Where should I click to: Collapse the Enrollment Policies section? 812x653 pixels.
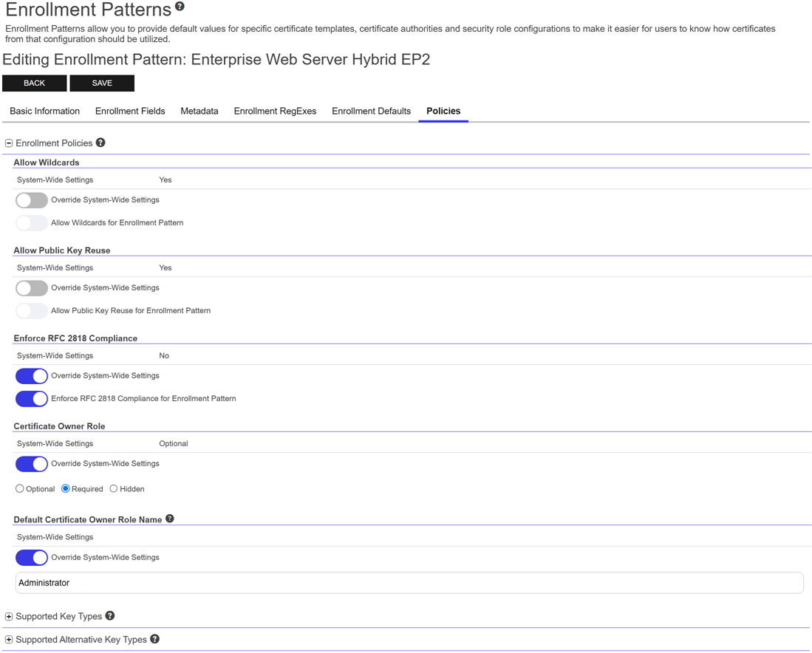(9, 143)
